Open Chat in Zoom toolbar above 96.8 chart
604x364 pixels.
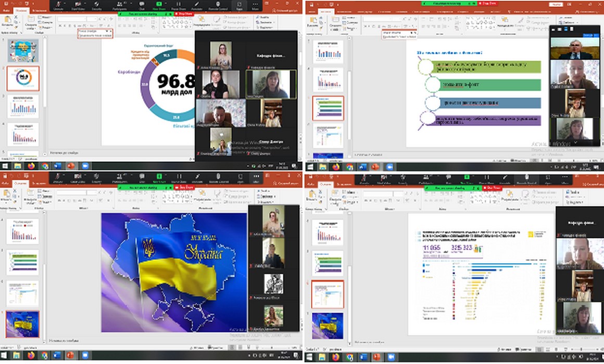click(x=142, y=5)
